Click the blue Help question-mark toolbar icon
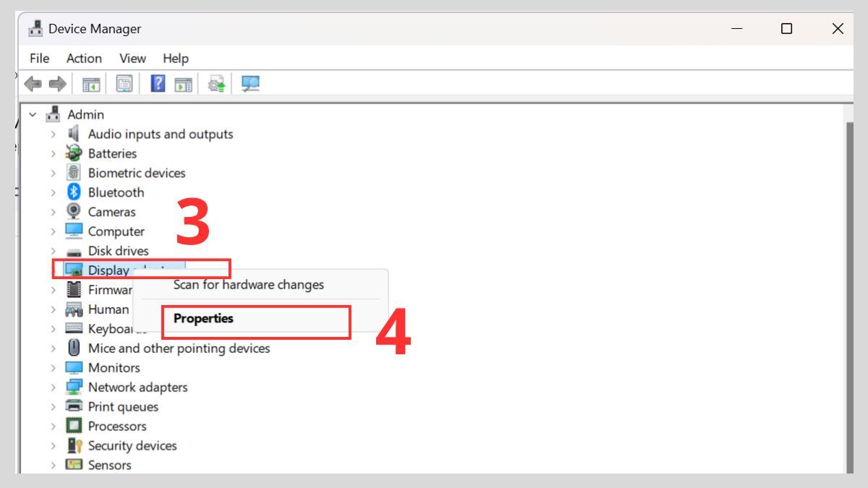868x488 pixels. click(158, 84)
